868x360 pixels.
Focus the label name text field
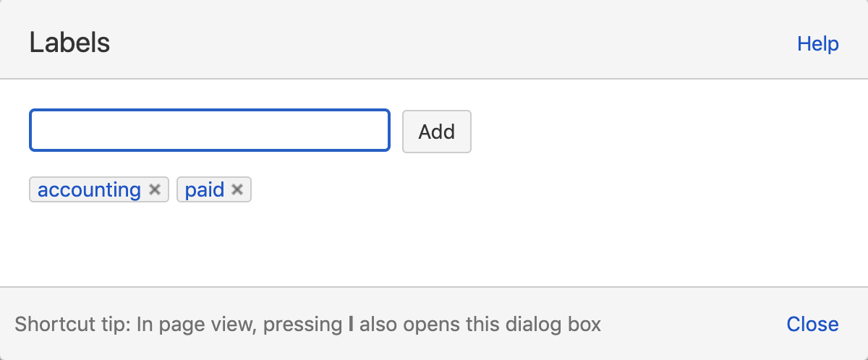[210, 130]
